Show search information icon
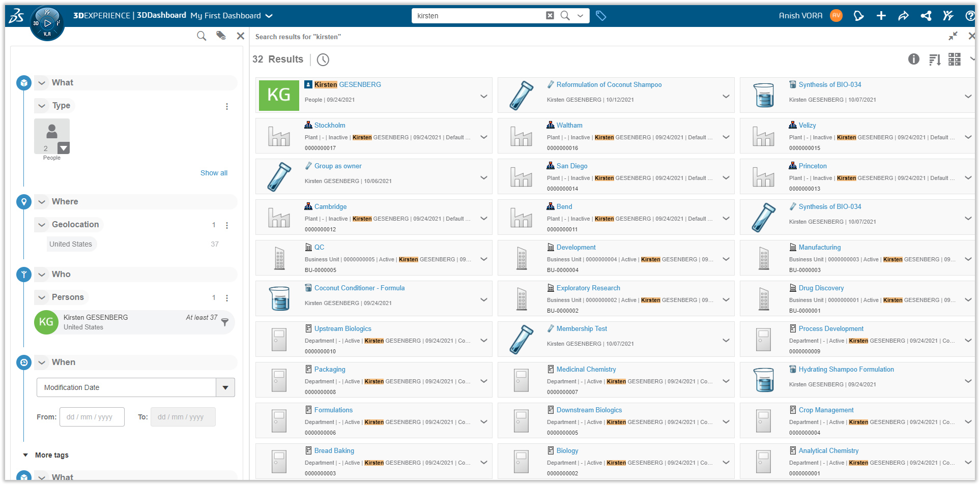Image resolution: width=980 pixels, height=485 pixels. point(914,59)
